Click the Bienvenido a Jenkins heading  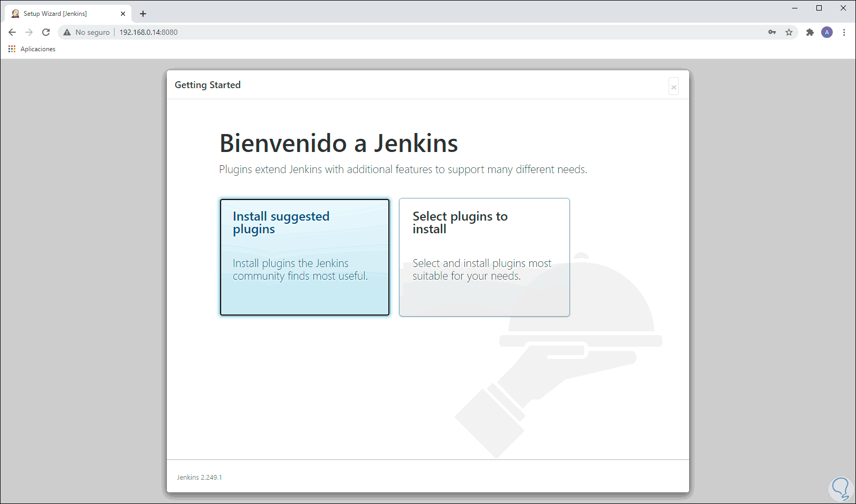click(x=339, y=143)
